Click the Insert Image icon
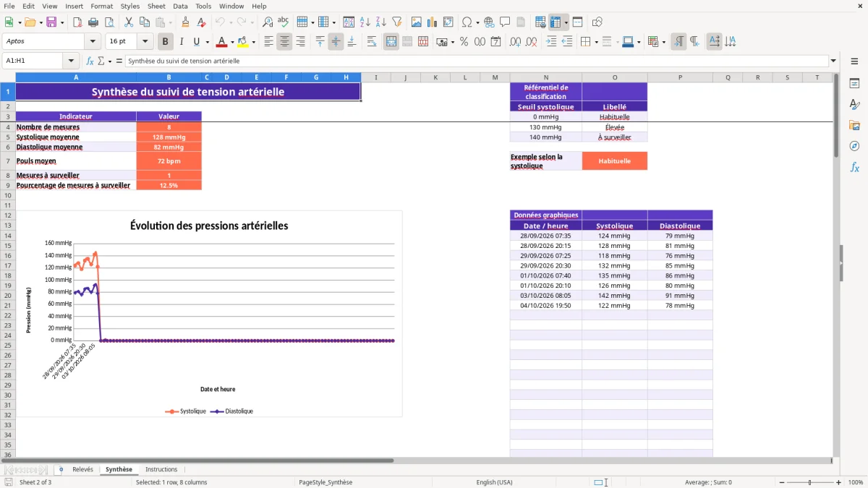The width and height of the screenshot is (868, 488). coord(416,22)
